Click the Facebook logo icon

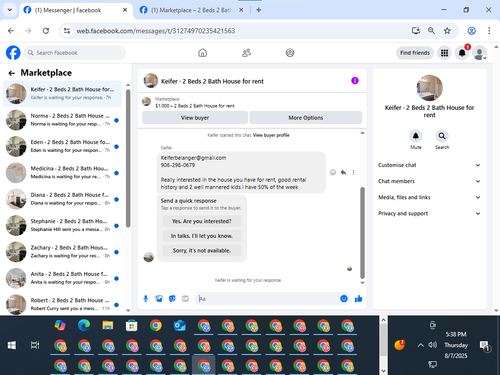[13, 53]
